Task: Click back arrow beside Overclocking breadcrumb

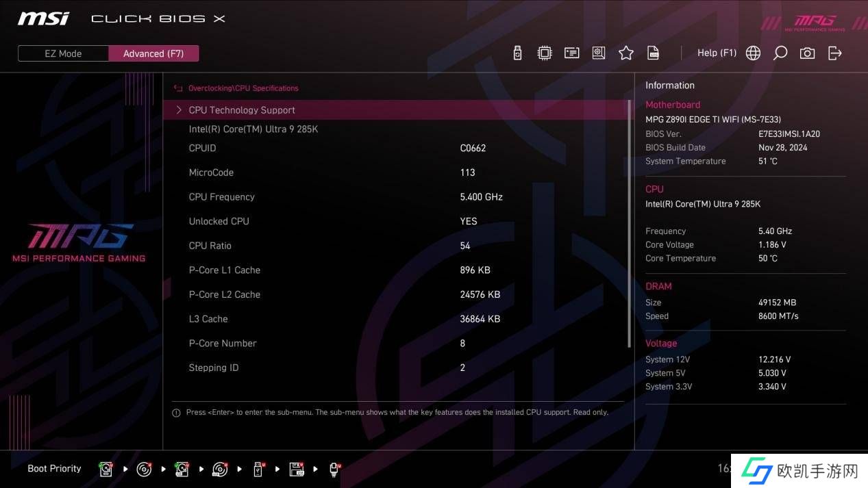Action: [x=178, y=88]
